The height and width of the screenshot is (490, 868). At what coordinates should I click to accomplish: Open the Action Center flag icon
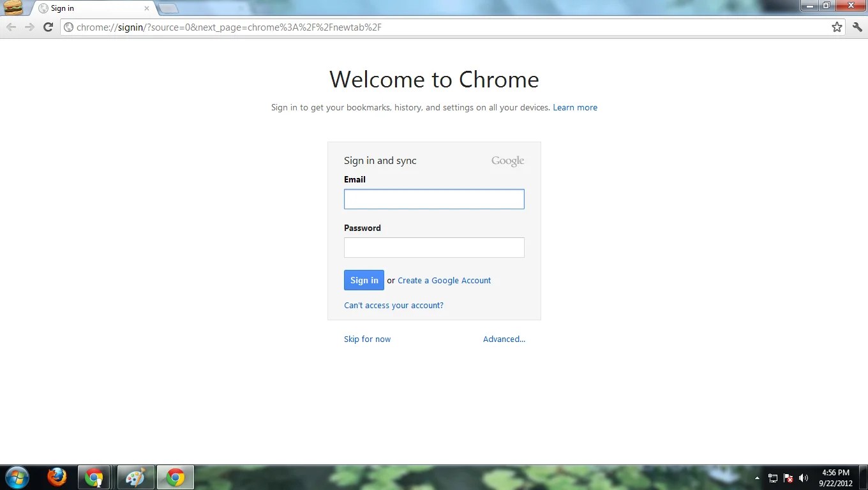(x=788, y=477)
